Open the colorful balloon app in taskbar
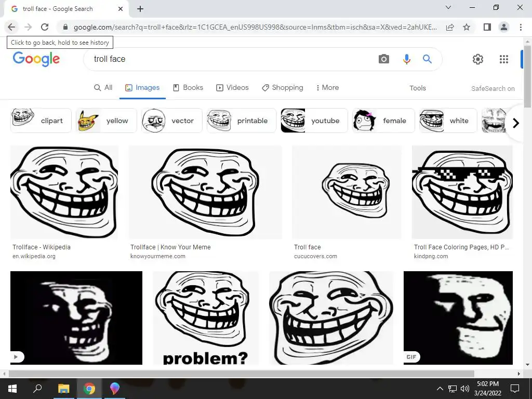532x399 pixels. pyautogui.click(x=115, y=389)
